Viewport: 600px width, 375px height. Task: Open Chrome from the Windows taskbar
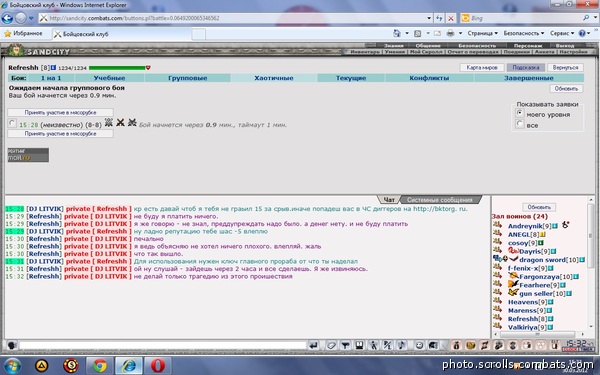[x=100, y=365]
